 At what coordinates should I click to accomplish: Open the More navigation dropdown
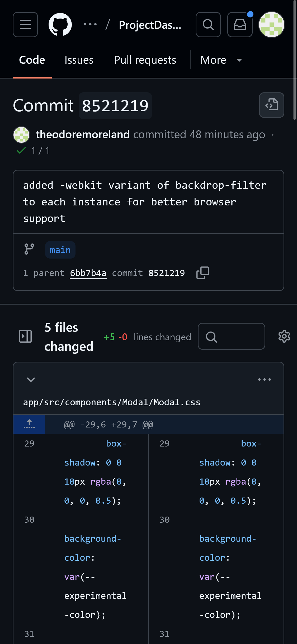[x=221, y=60]
